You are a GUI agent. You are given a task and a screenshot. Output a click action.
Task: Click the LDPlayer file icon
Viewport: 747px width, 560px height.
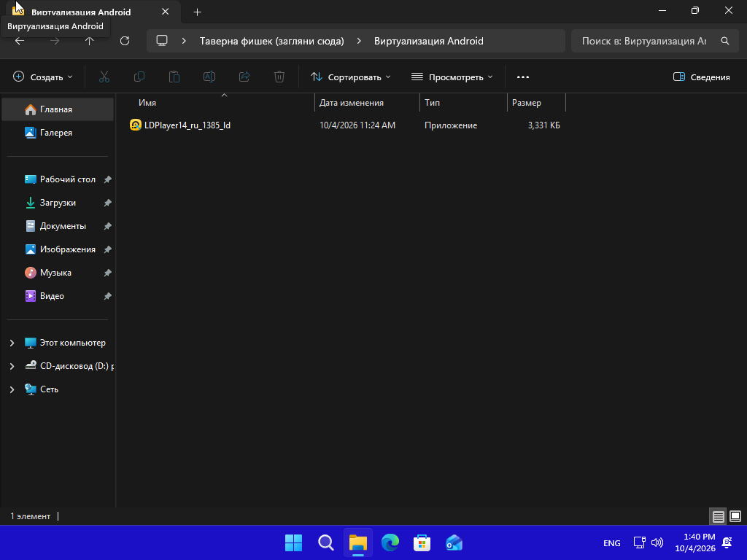[x=135, y=125]
